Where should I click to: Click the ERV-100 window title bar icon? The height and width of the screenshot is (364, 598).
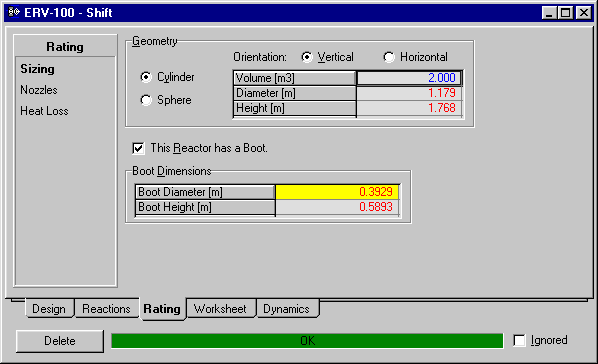click(x=14, y=12)
